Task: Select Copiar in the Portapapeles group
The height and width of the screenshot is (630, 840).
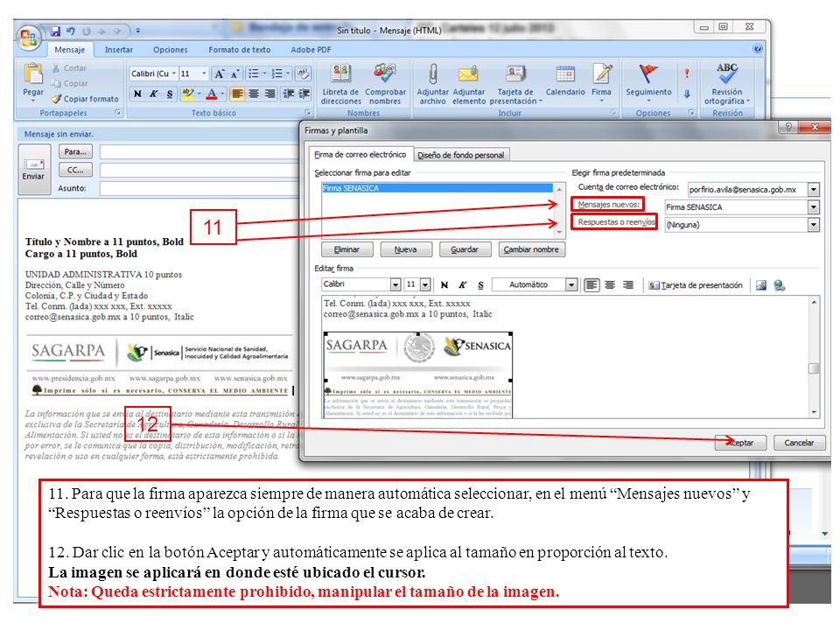Action: point(70,84)
